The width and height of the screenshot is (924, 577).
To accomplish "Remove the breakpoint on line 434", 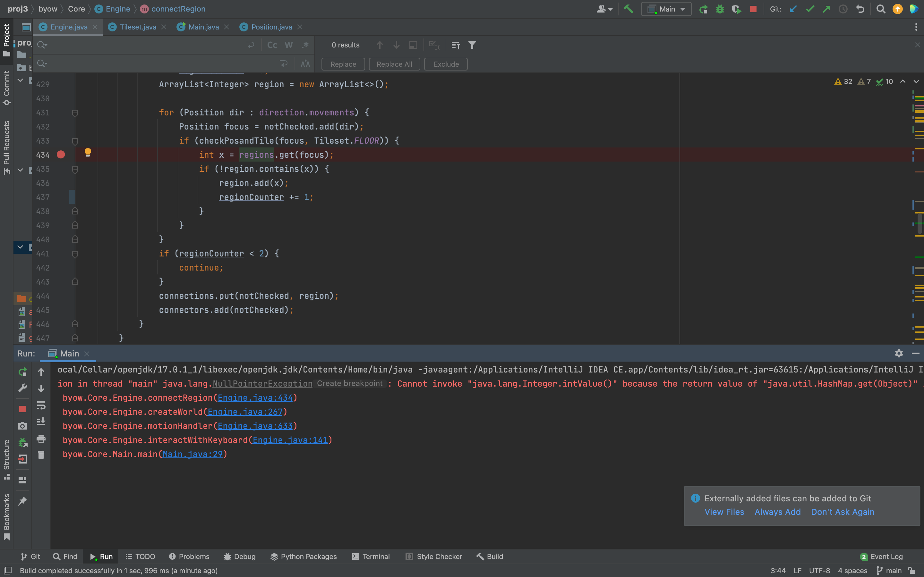I will click(x=61, y=155).
